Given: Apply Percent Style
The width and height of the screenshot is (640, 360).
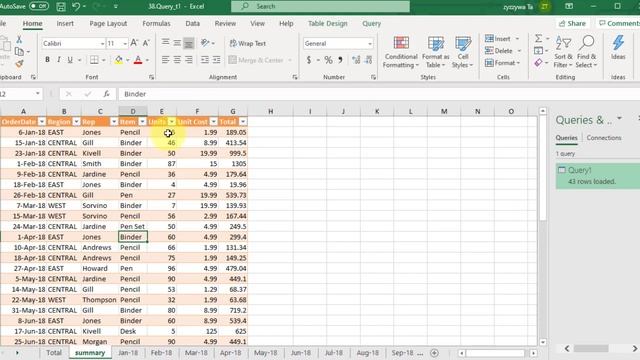Looking at the screenshot, I should 328,60.
